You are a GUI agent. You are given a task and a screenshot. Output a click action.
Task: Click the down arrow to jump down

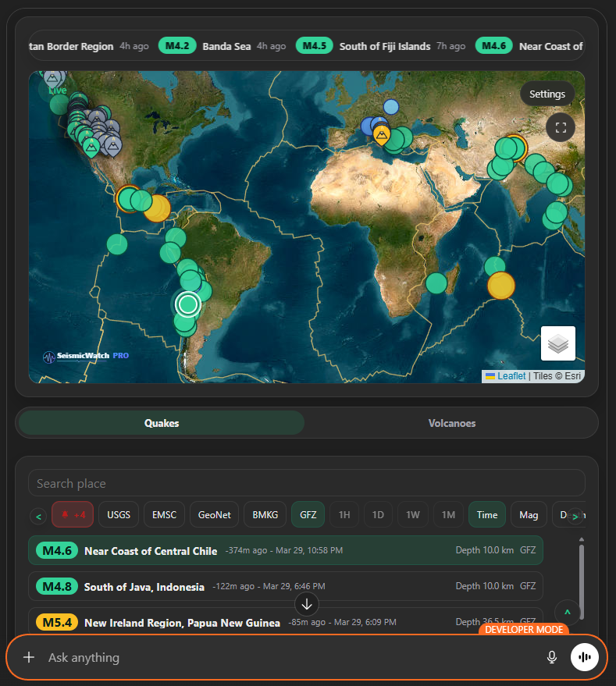307,604
